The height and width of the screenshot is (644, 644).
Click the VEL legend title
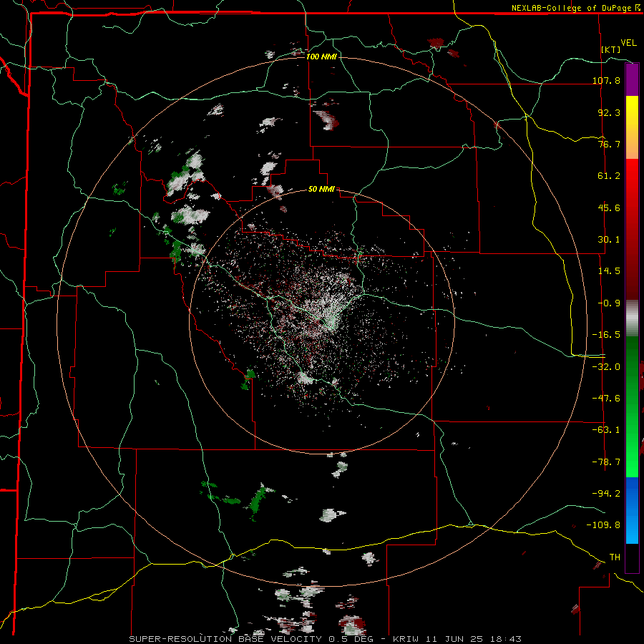pyautogui.click(x=628, y=43)
